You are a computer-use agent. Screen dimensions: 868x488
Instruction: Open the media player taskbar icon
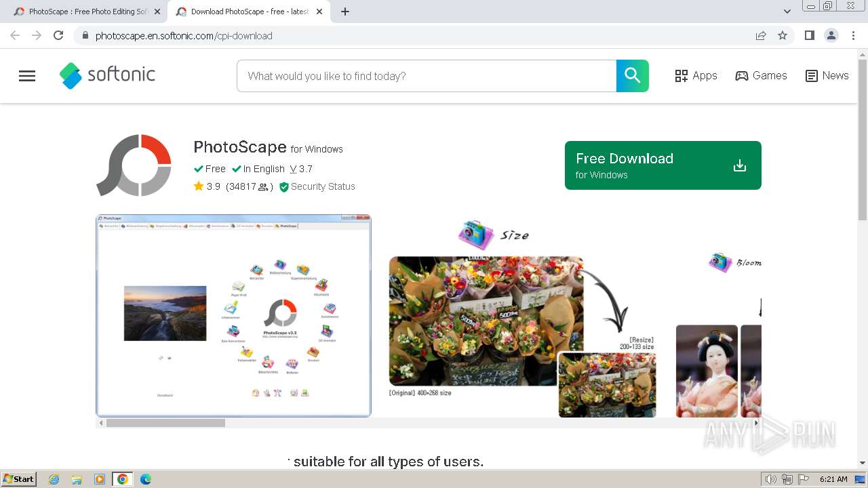tap(100, 479)
